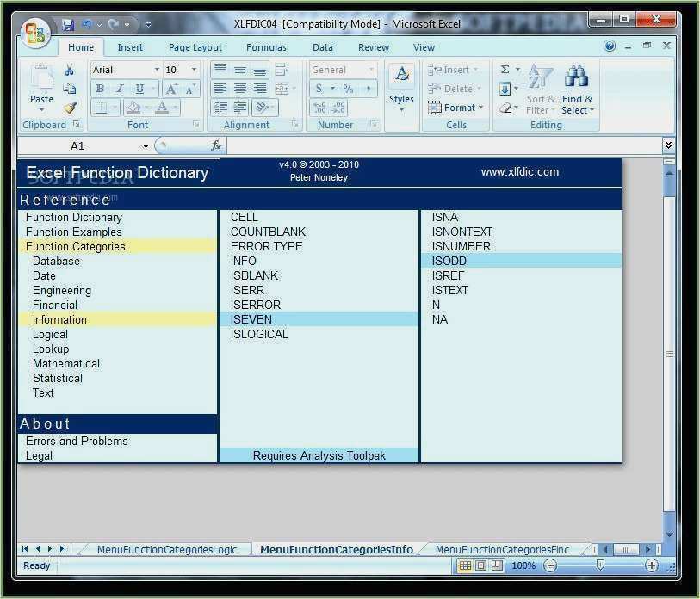
Task: Open the font size dropdown
Action: point(194,70)
